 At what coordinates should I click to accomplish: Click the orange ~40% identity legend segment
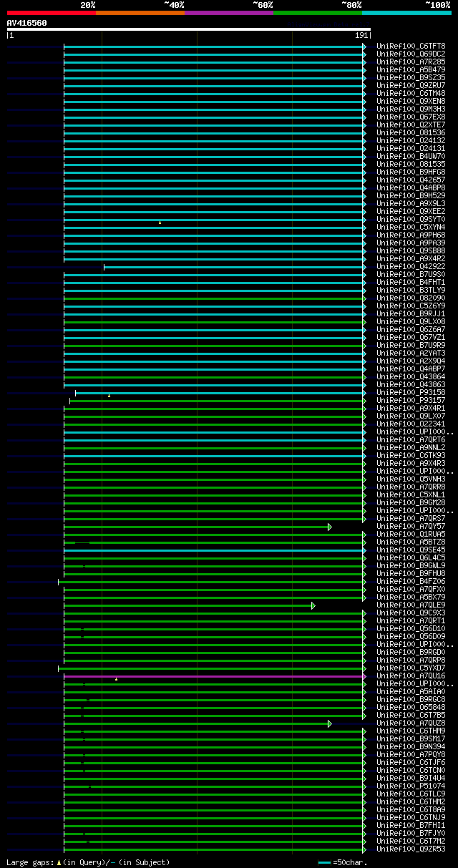click(x=140, y=12)
